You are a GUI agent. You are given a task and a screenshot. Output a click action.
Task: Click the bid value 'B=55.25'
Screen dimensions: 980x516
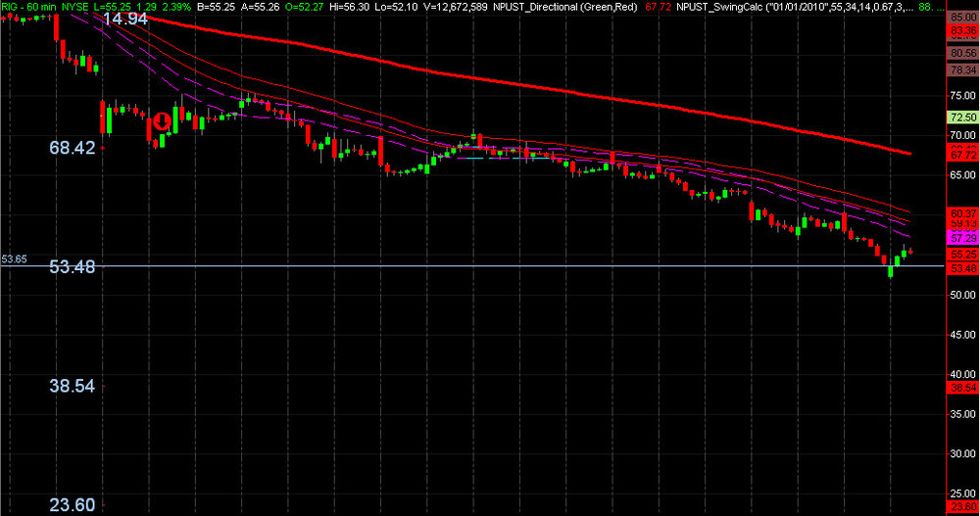pos(216,7)
